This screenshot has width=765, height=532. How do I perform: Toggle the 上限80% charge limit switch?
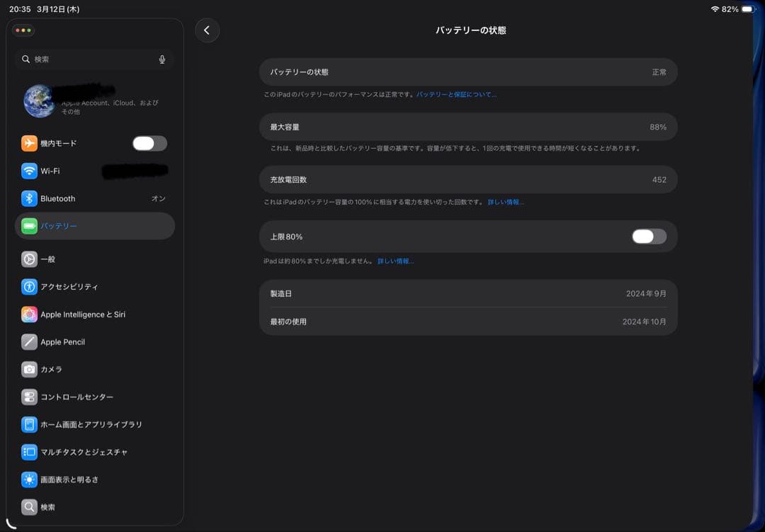pyautogui.click(x=649, y=237)
